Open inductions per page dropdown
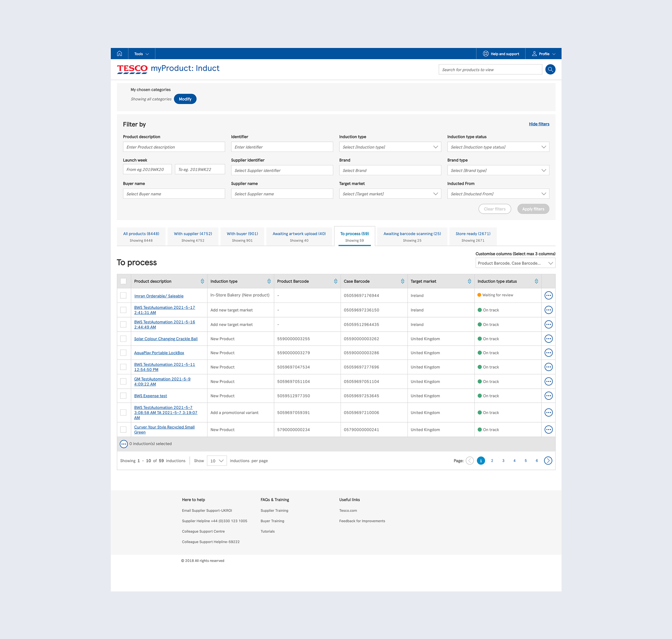The width and height of the screenshot is (672, 639). [217, 460]
